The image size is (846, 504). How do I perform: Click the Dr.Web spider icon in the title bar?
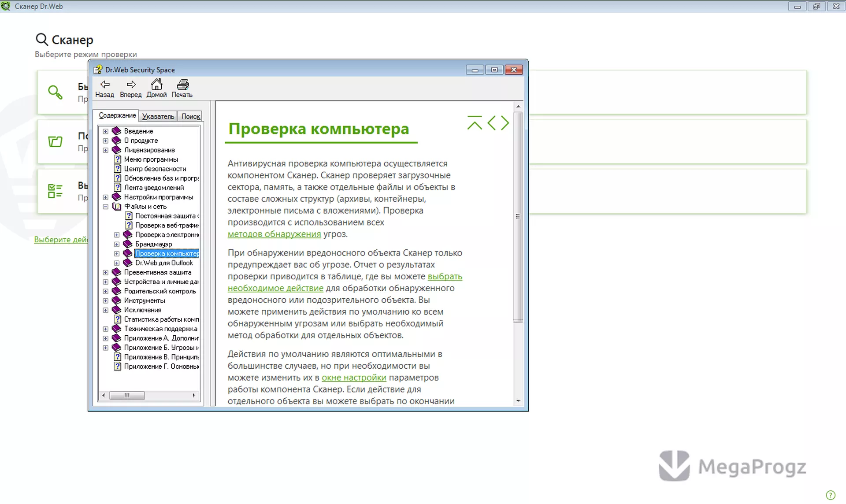tap(6, 6)
